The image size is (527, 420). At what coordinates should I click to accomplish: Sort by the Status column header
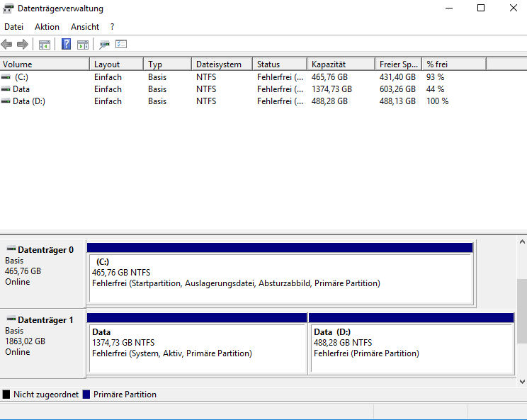(x=280, y=64)
